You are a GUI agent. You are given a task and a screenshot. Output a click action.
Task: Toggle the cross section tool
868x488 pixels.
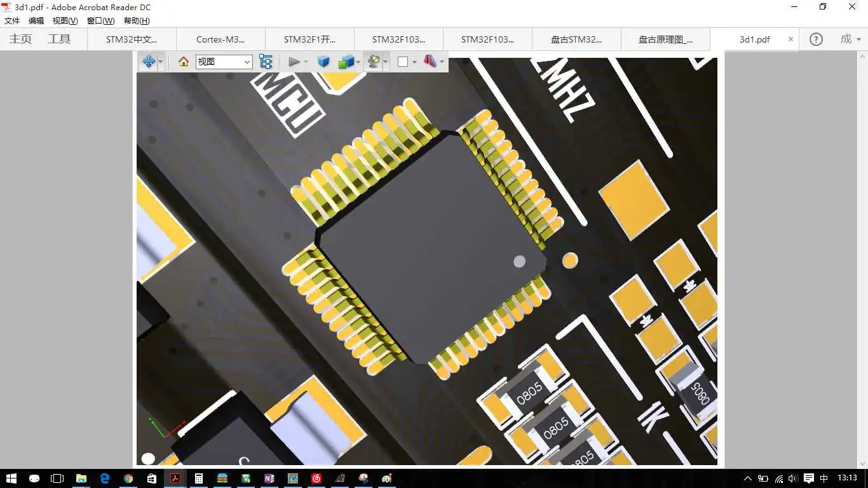pos(431,62)
